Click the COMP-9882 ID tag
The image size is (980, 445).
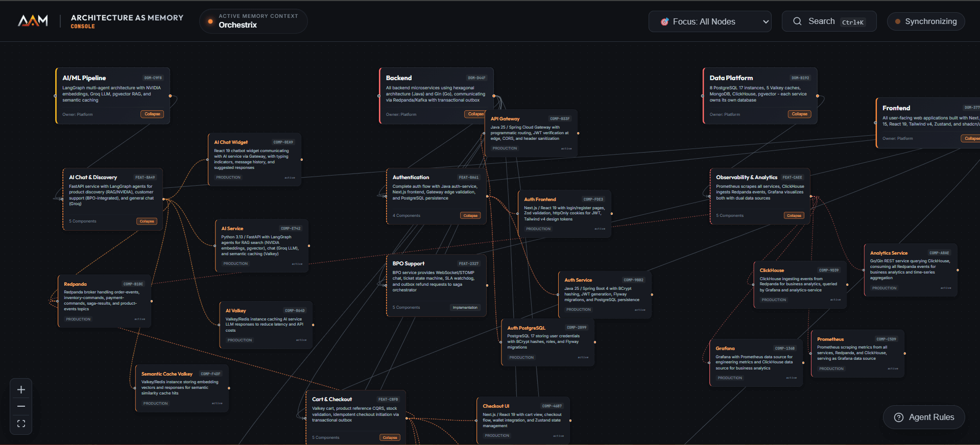634,280
